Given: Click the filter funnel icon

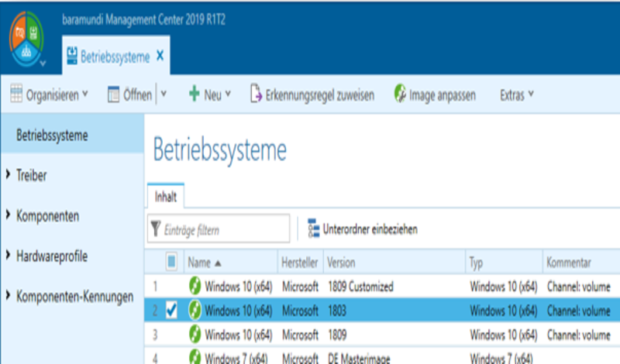Looking at the screenshot, I should (156, 228).
